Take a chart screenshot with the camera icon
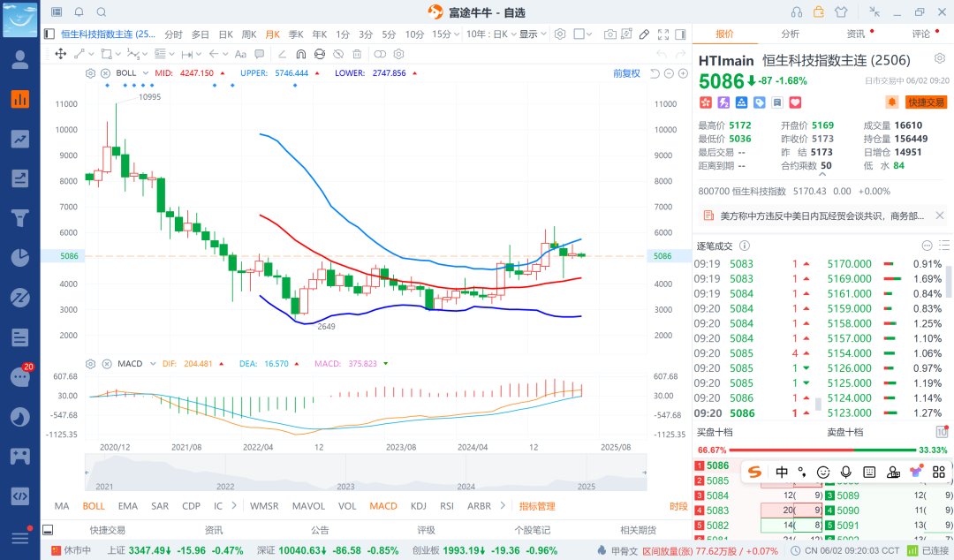Screen dimensions: 954x560 [x=609, y=34]
